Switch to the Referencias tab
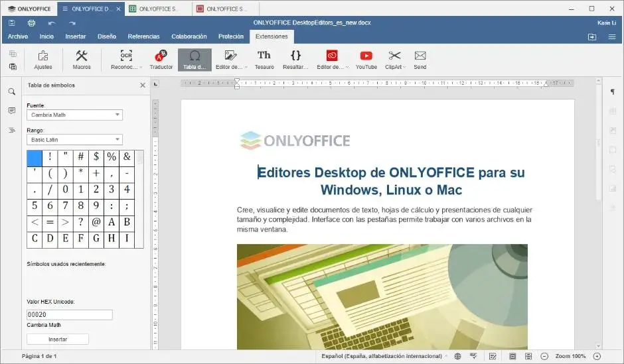The width and height of the screenshot is (624, 364). click(x=143, y=36)
